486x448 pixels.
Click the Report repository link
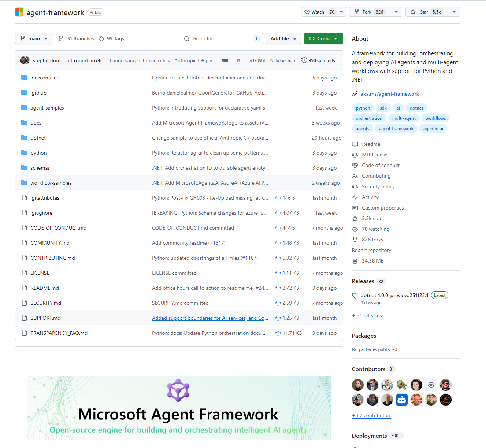point(371,250)
